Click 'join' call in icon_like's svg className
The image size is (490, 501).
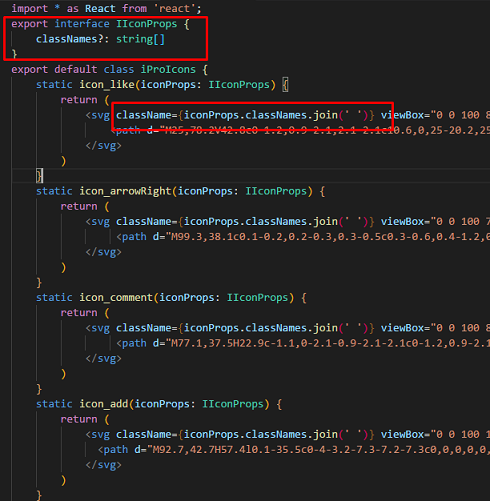[x=326, y=115]
